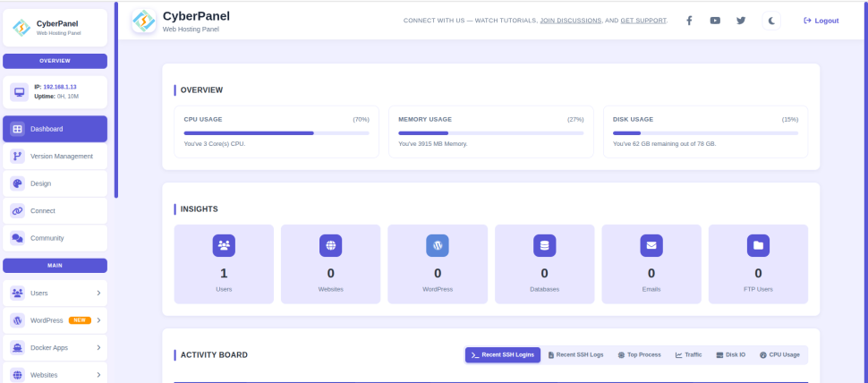The height and width of the screenshot is (383, 868).
Task: Click the WordPress insight card icon
Action: pyautogui.click(x=438, y=245)
